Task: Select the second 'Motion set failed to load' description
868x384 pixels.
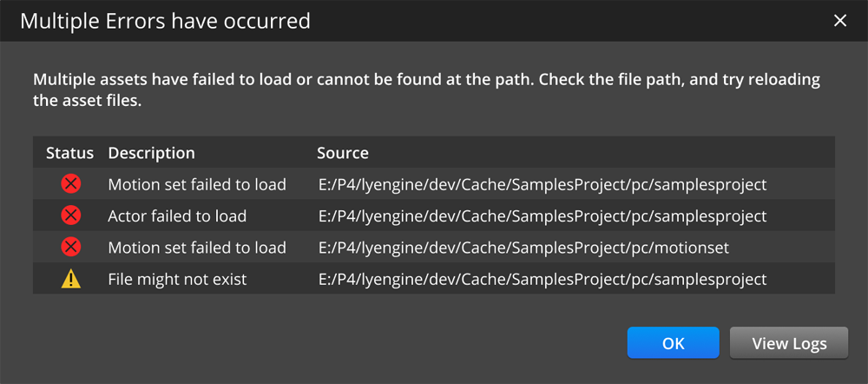Action: pyautogui.click(x=196, y=248)
